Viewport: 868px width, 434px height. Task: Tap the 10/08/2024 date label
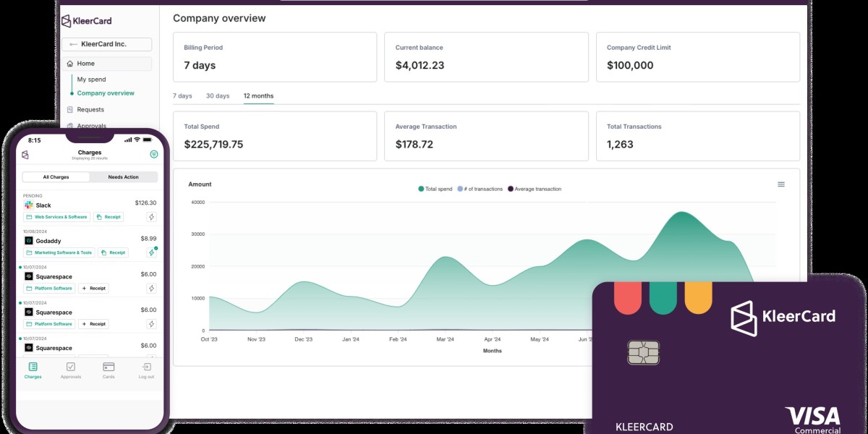click(x=35, y=231)
